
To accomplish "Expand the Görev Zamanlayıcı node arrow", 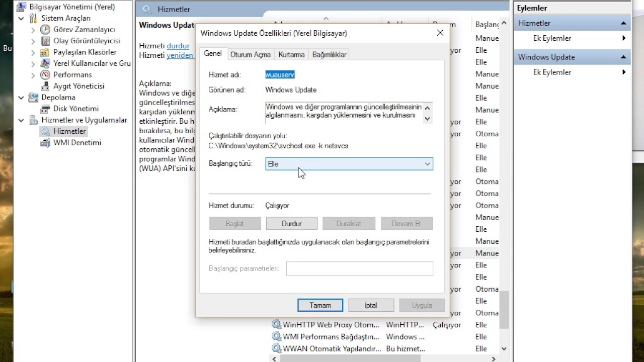I will point(33,30).
